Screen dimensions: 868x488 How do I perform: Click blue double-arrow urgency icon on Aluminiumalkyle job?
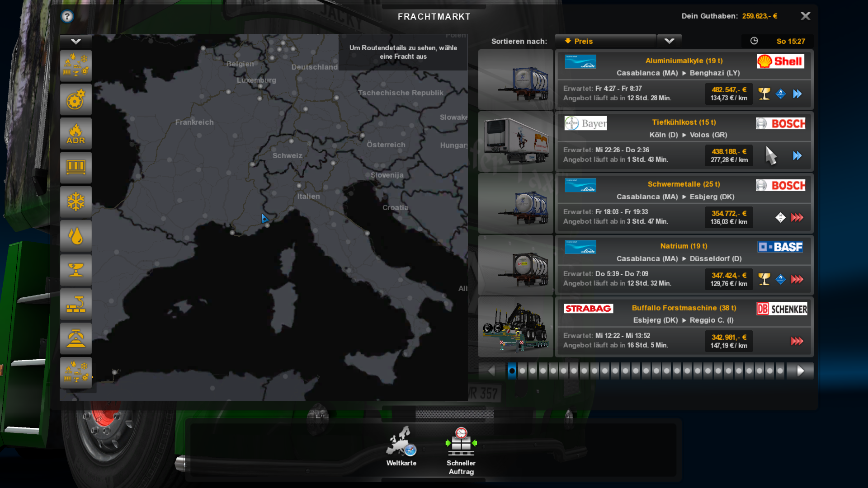(797, 94)
